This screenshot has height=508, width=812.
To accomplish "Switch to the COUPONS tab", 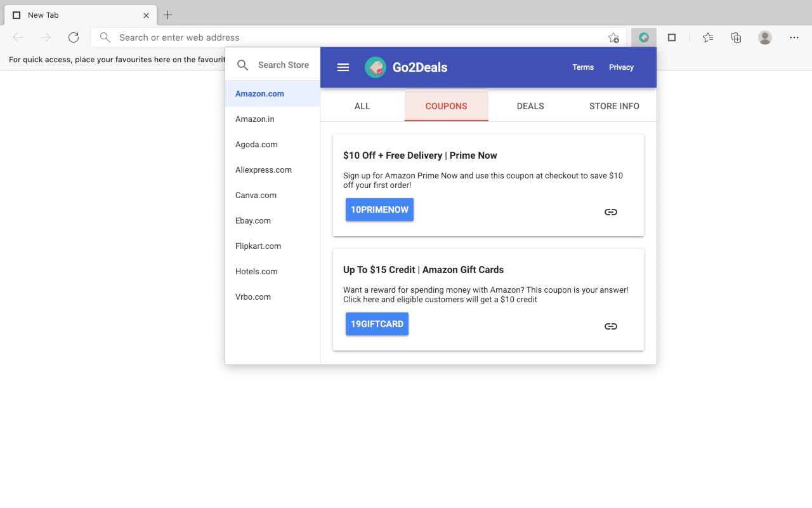I will pyautogui.click(x=447, y=106).
